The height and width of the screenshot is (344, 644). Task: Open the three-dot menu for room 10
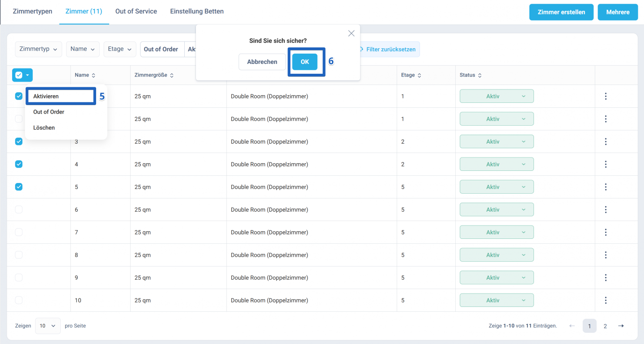(x=606, y=300)
